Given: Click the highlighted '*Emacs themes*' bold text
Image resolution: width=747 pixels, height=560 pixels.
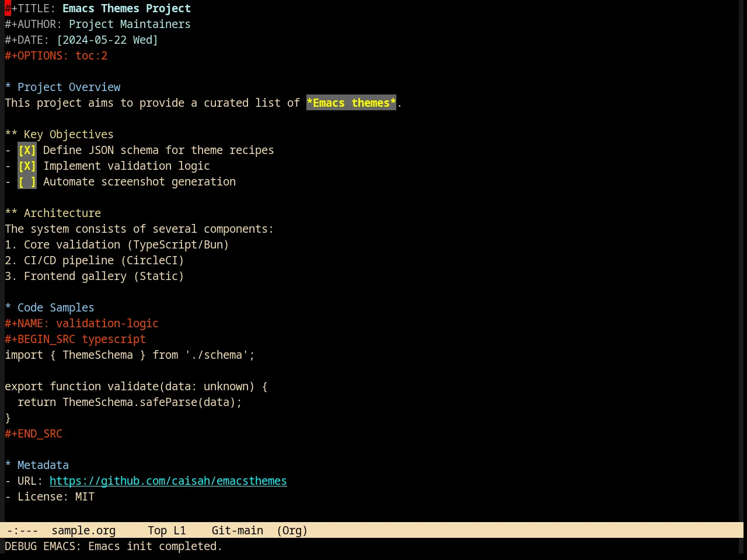Looking at the screenshot, I should 351,103.
